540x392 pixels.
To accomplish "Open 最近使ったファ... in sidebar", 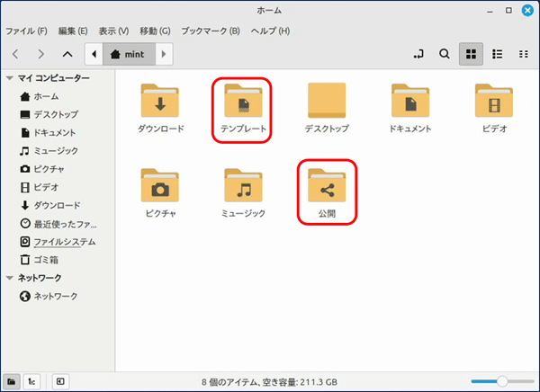I will (58, 224).
